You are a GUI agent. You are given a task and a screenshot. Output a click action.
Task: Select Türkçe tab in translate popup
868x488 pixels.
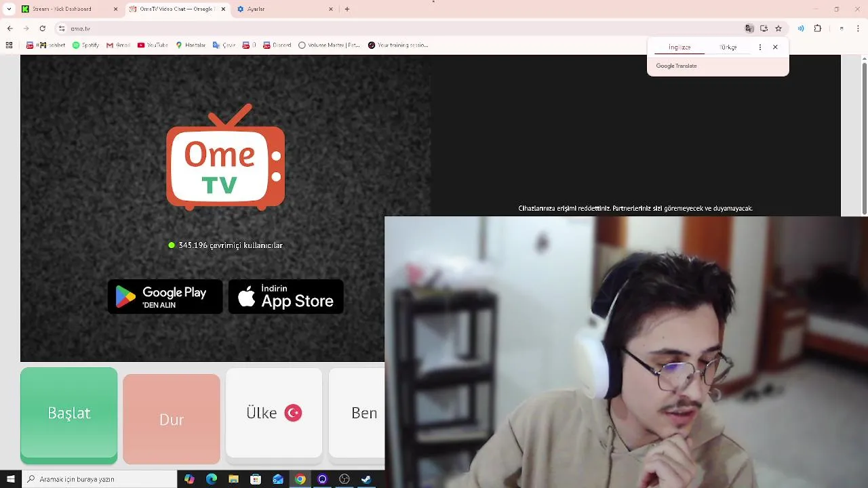tap(728, 47)
